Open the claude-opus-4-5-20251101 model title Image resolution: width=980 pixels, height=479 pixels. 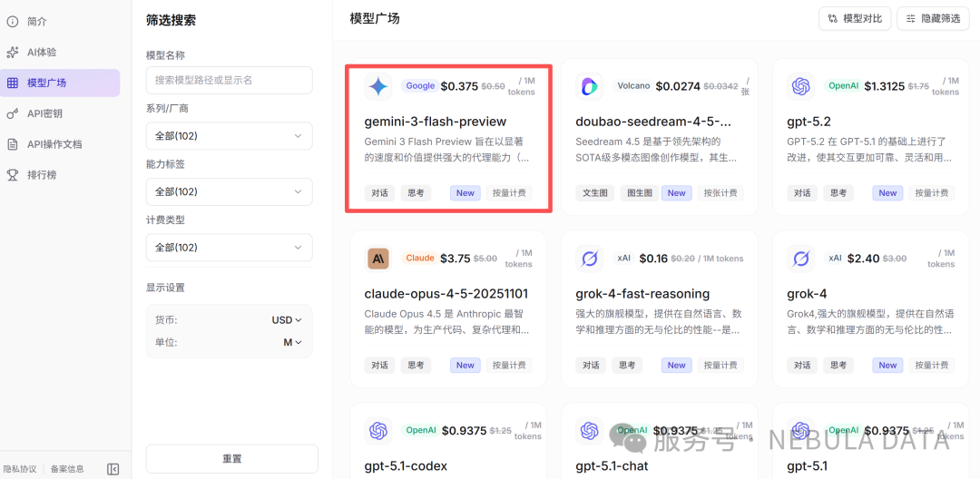(x=446, y=294)
